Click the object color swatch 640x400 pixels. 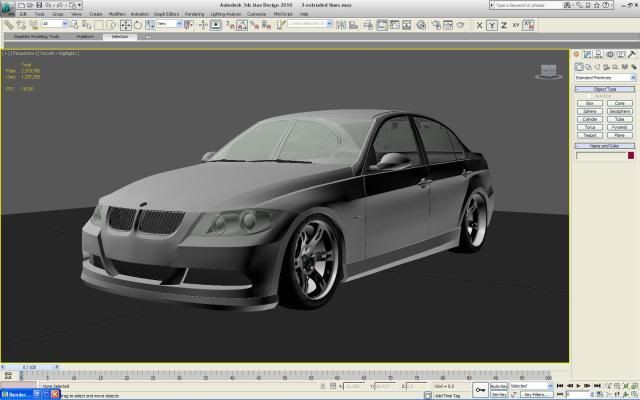click(x=631, y=156)
